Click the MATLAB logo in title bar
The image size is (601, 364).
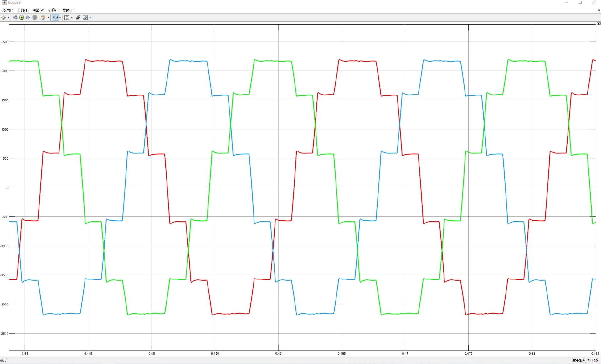click(x=4, y=3)
